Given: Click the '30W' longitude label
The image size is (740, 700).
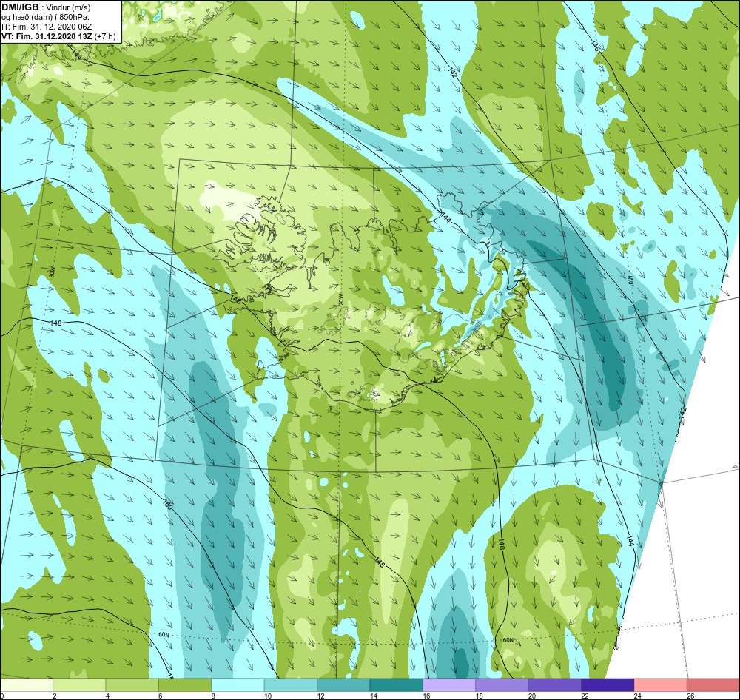Looking at the screenshot, I should click(53, 272).
